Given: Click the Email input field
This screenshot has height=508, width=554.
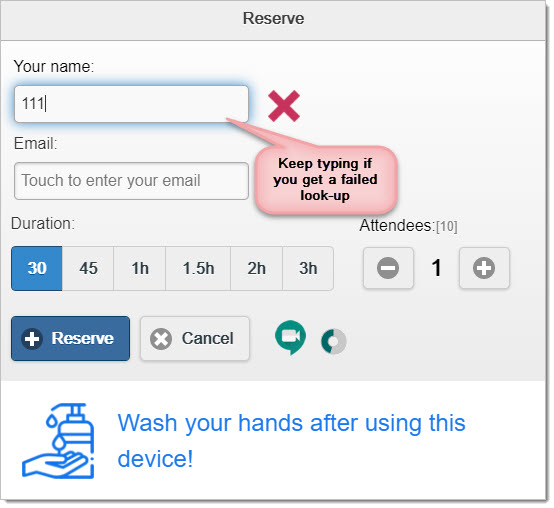Looking at the screenshot, I should 131,181.
